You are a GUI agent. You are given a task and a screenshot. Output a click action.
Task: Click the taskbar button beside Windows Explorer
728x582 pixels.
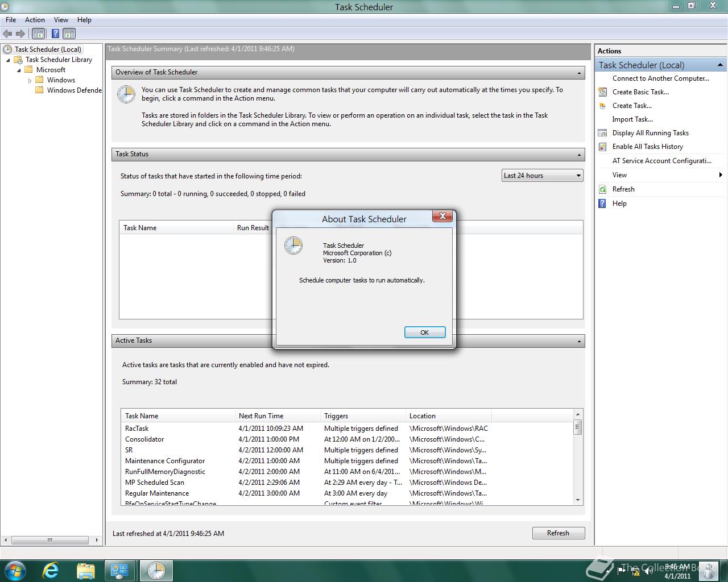tap(120, 571)
